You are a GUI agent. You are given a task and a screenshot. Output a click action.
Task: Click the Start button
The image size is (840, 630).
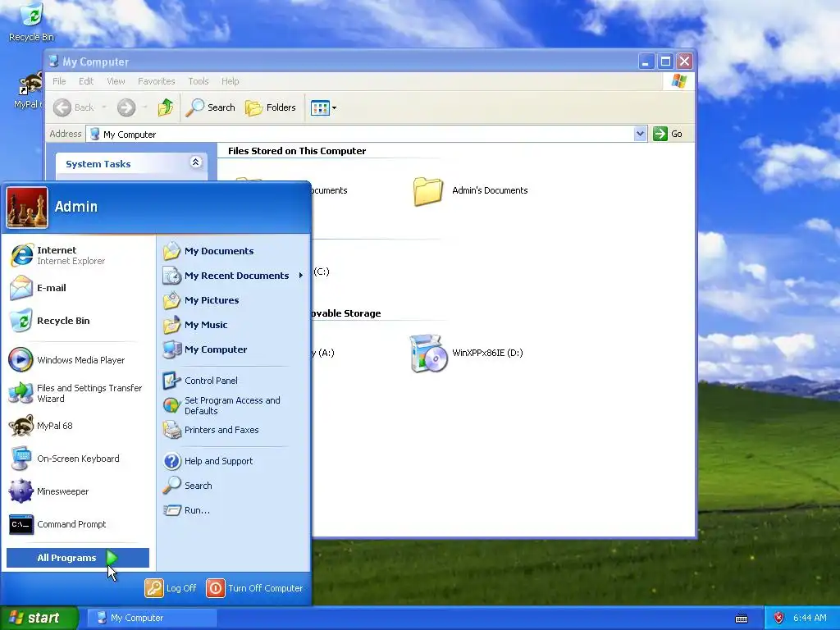tap(39, 619)
